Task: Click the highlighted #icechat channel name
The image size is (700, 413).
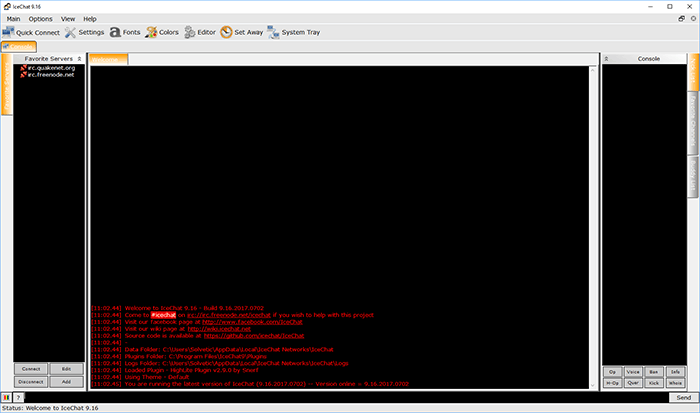Action: tap(163, 315)
